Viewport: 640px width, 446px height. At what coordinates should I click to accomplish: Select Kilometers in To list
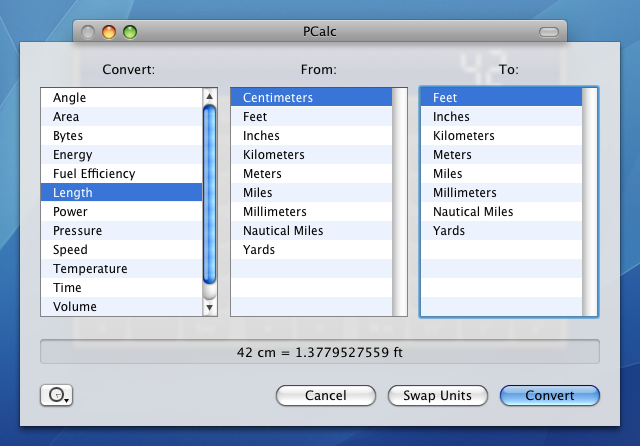click(x=501, y=135)
